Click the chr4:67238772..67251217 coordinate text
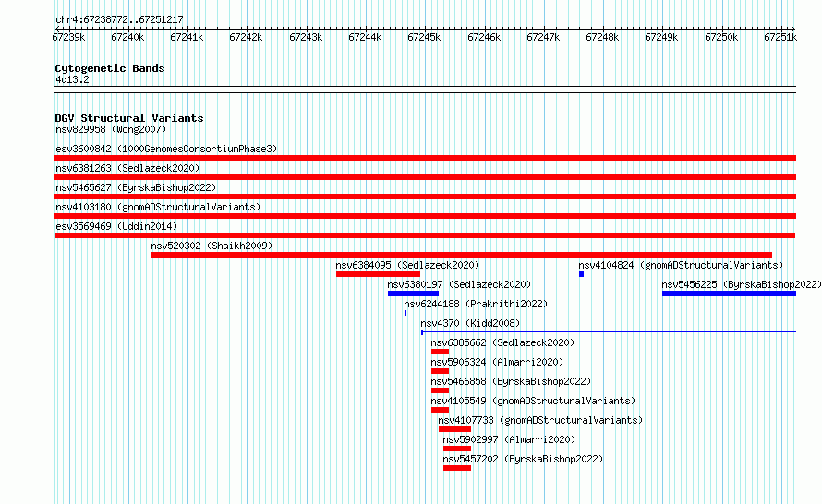Screen dimensions: 822x504 (x=119, y=19)
